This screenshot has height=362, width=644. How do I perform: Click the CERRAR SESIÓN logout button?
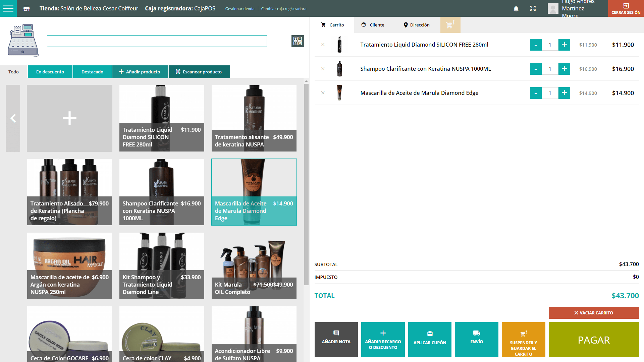(626, 8)
